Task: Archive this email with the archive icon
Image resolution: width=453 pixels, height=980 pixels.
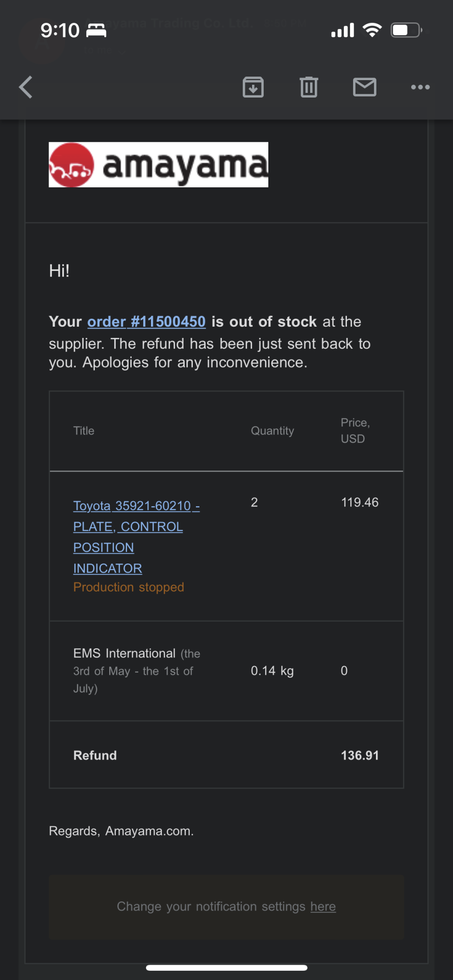Action: 253,87
